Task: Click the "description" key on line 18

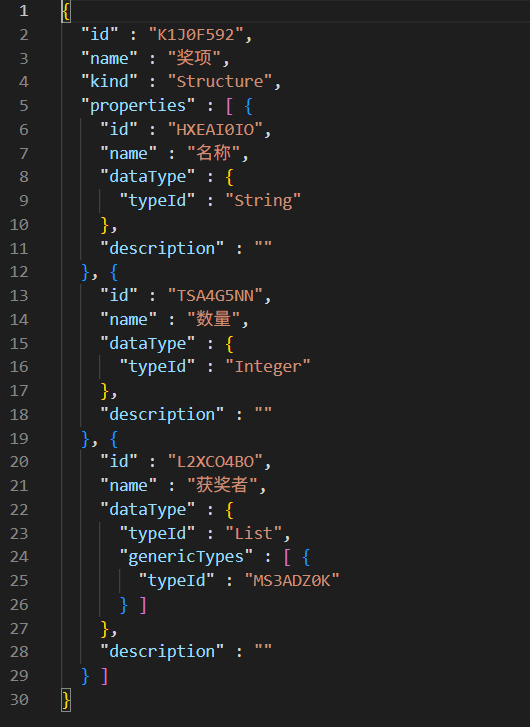Action: point(162,415)
